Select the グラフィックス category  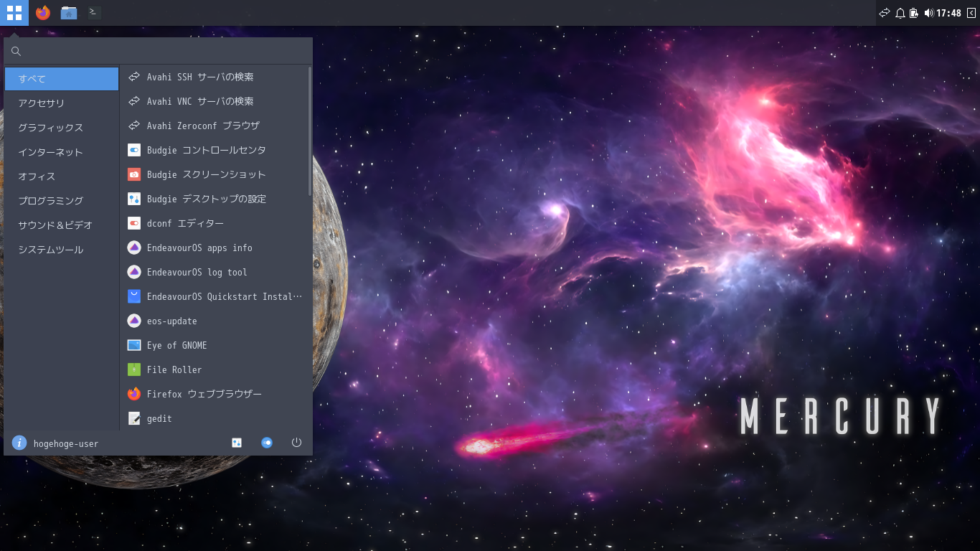pyautogui.click(x=62, y=128)
